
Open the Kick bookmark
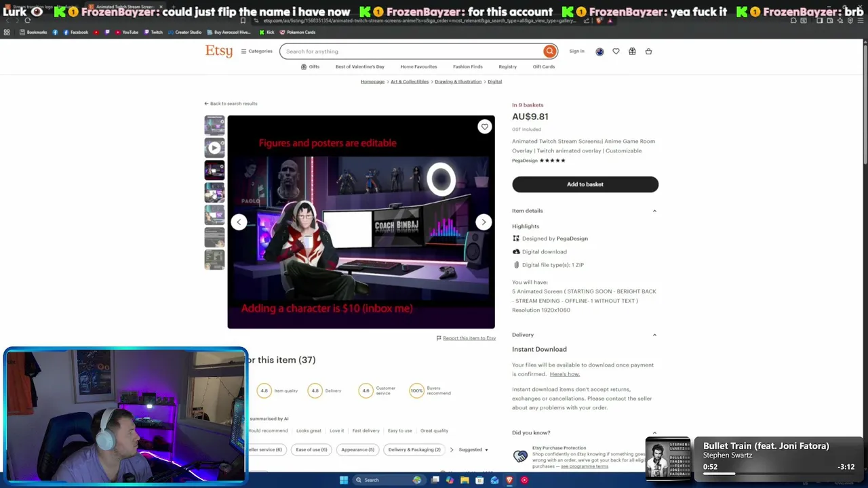(x=267, y=32)
